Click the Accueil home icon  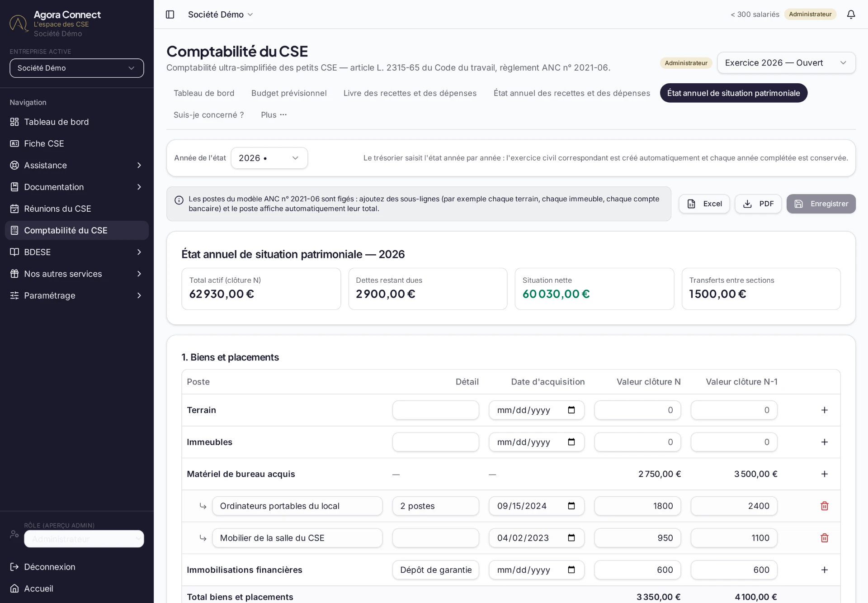pyautogui.click(x=14, y=589)
